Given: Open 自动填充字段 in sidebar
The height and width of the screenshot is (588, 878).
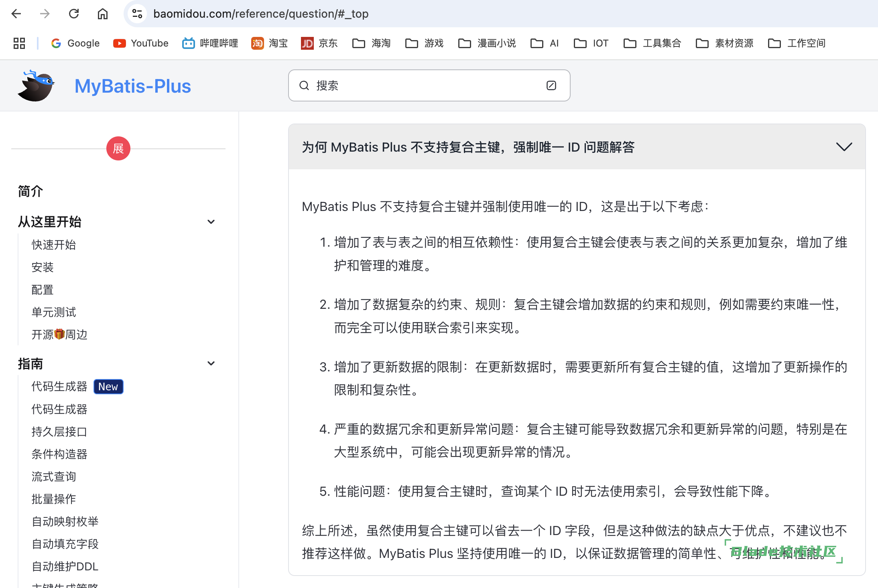Looking at the screenshot, I should point(65,544).
